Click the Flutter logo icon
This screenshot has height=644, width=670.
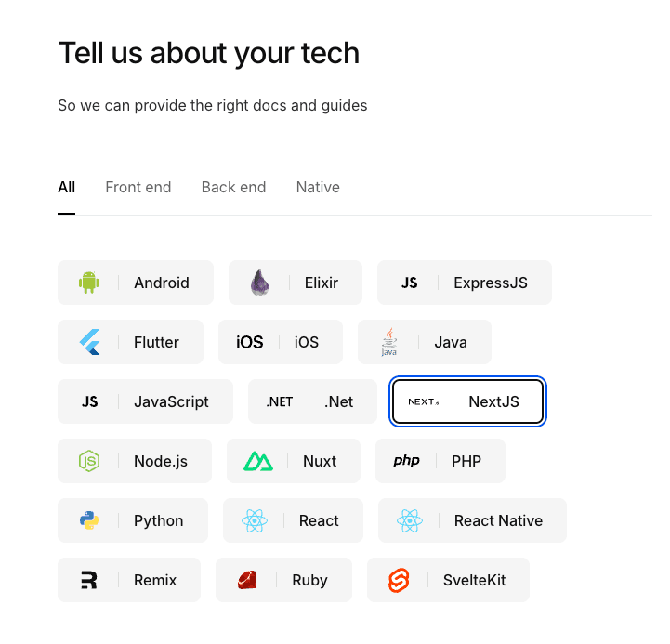[89, 342]
